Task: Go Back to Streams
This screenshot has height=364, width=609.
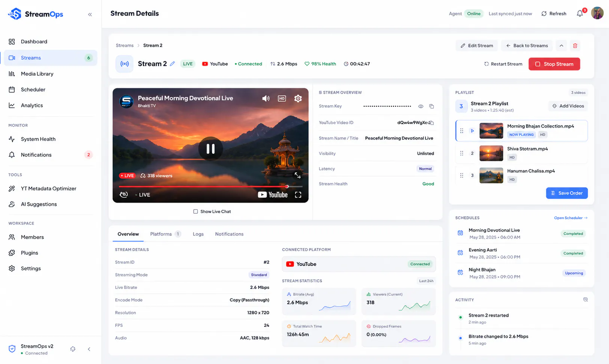Action: pyautogui.click(x=527, y=46)
